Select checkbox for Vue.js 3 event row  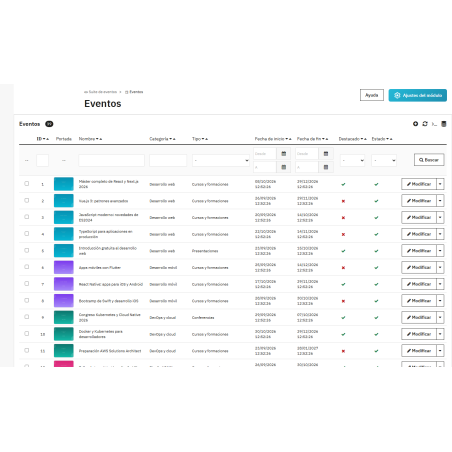(x=27, y=200)
